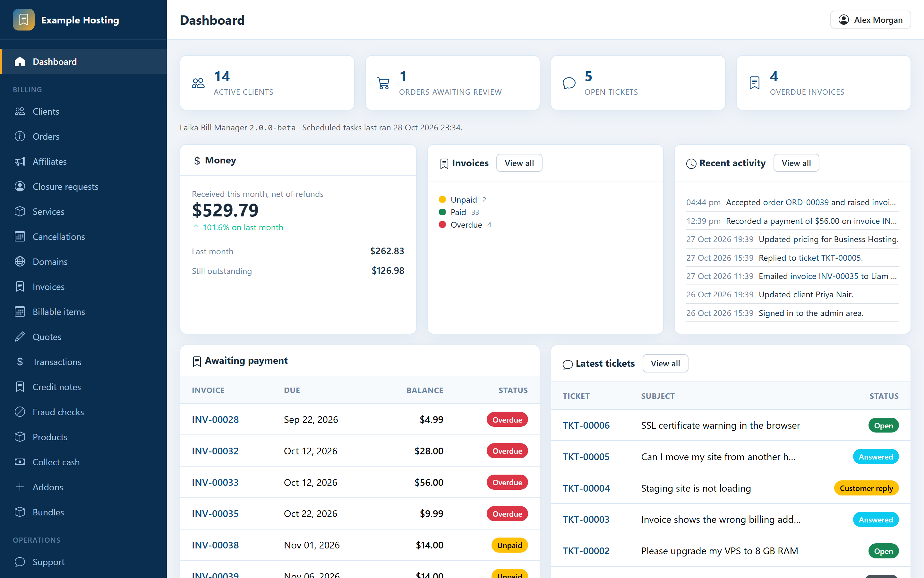Open Billable items in the sidebar

tap(83, 312)
